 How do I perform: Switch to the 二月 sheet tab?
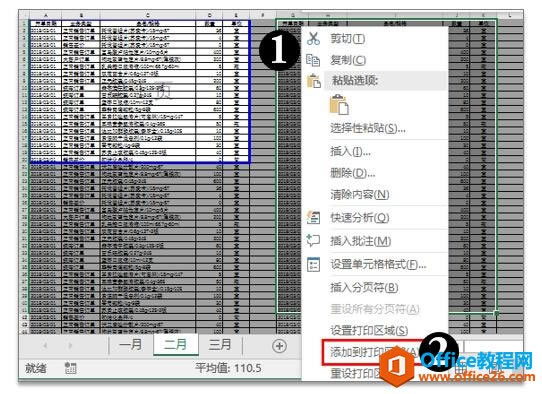coord(176,345)
